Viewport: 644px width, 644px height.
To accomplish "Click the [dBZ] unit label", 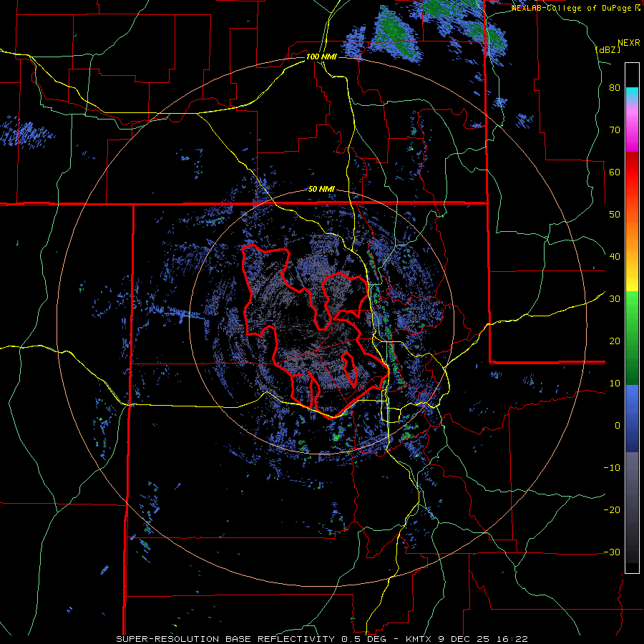I will (608, 49).
